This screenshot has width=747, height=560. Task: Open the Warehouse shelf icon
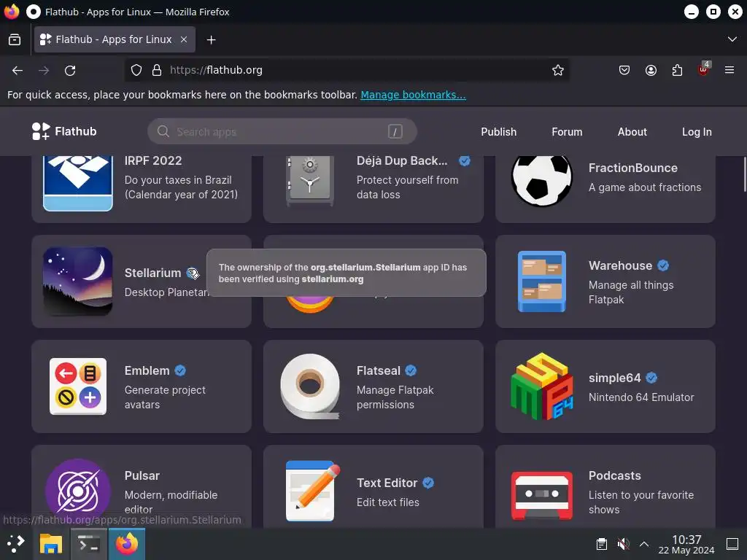pyautogui.click(x=542, y=281)
